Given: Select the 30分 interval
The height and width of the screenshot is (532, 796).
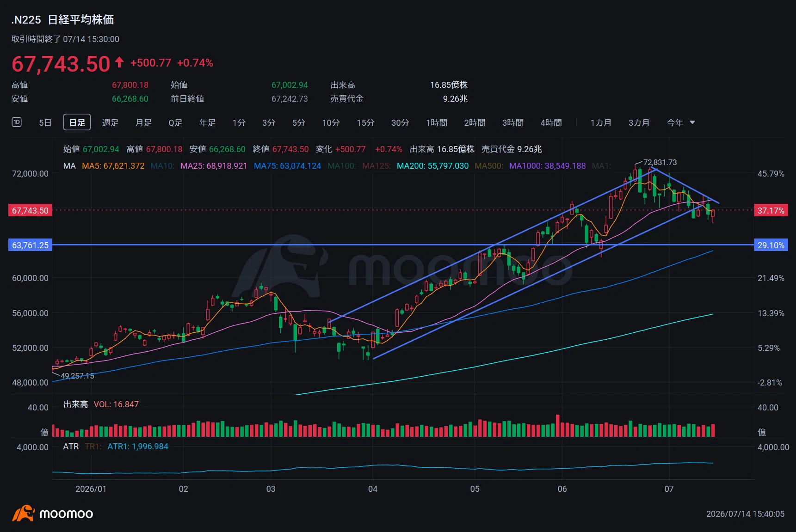Looking at the screenshot, I should coord(400,122).
